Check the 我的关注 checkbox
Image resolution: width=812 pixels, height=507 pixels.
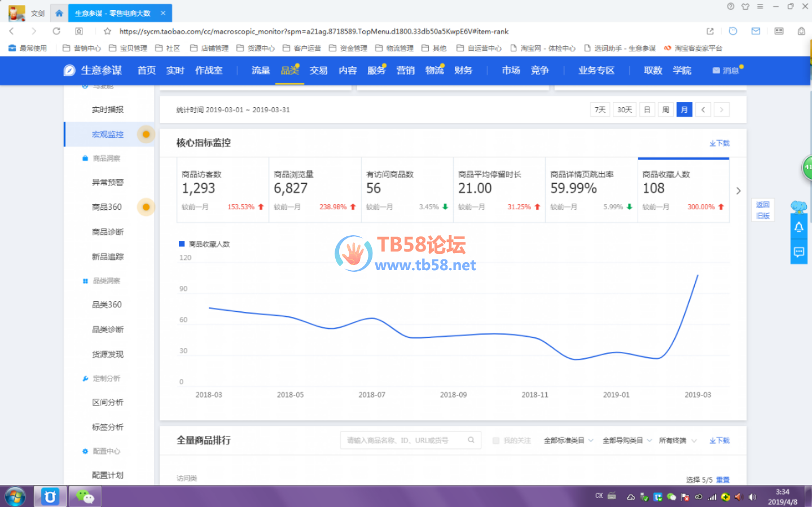click(x=496, y=440)
